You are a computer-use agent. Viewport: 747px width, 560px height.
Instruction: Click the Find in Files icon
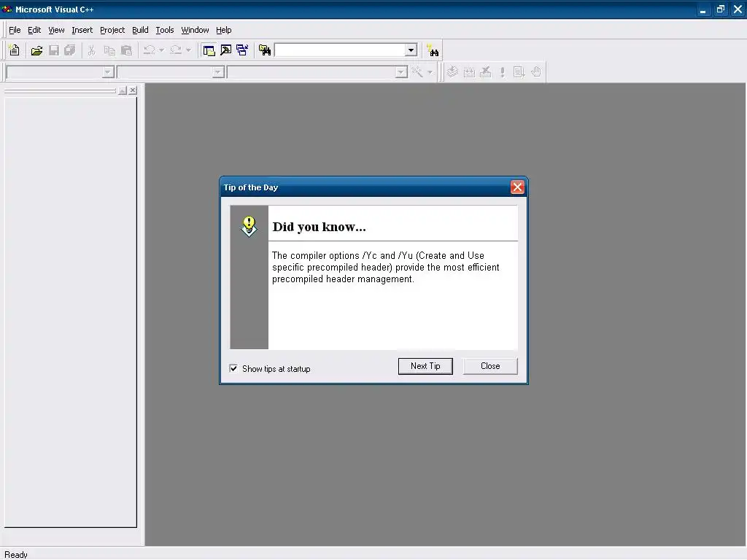(265, 50)
